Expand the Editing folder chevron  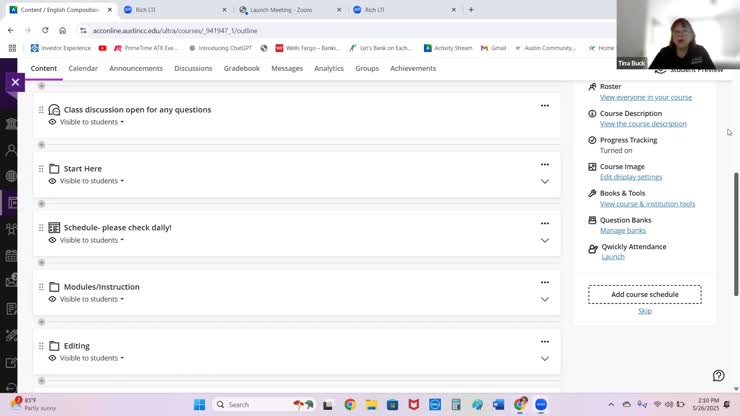tap(545, 359)
